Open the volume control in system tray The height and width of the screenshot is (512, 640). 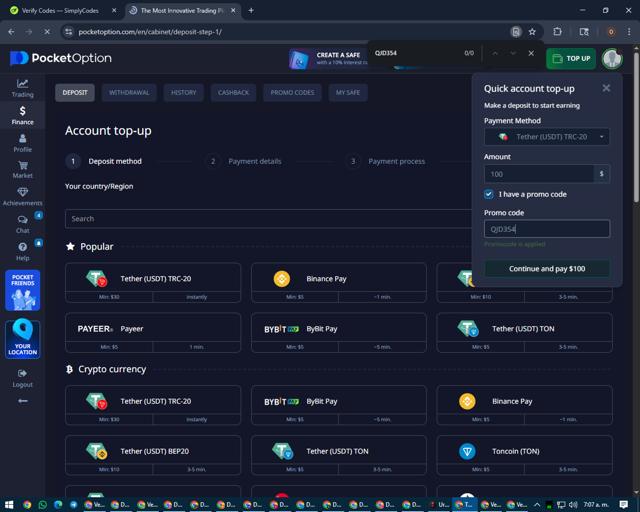click(x=573, y=505)
